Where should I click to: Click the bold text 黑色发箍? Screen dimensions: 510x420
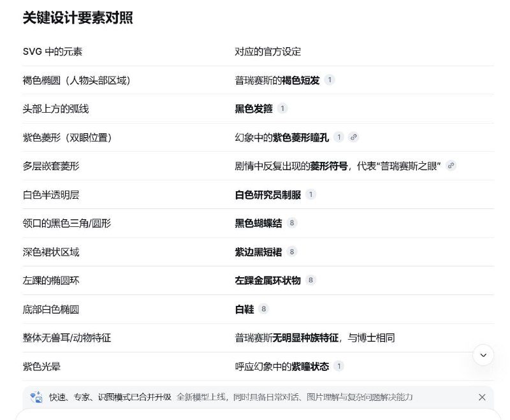point(254,109)
